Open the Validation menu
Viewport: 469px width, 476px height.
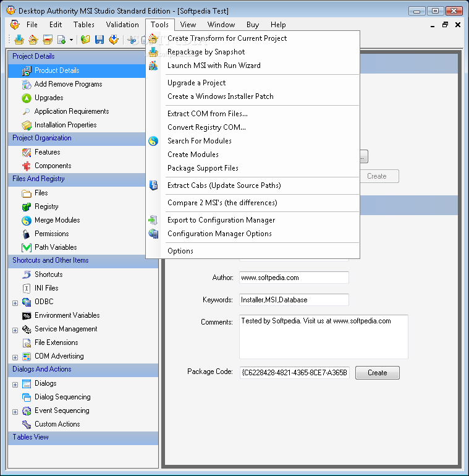pyautogui.click(x=122, y=25)
